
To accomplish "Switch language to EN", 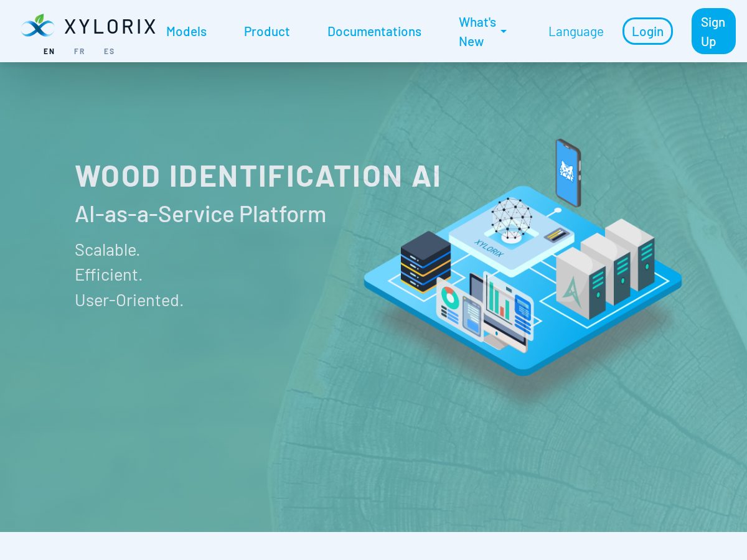I will click(x=49, y=52).
